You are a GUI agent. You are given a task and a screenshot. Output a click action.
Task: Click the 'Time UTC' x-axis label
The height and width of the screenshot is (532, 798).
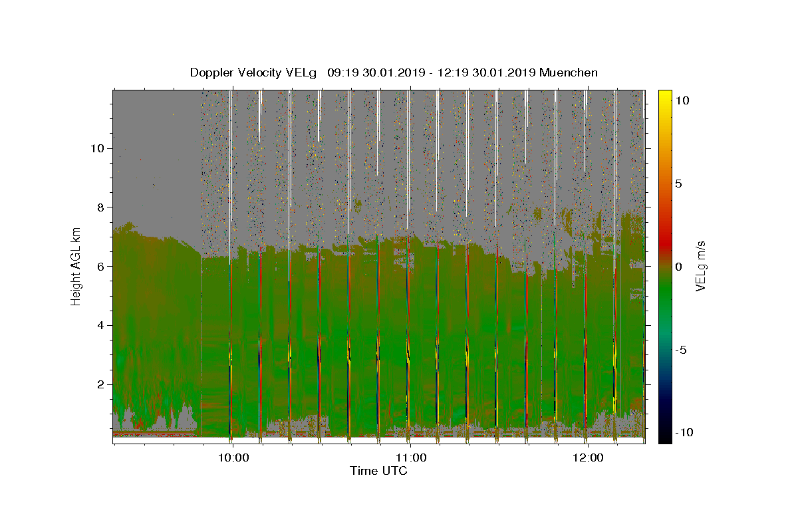click(378, 471)
